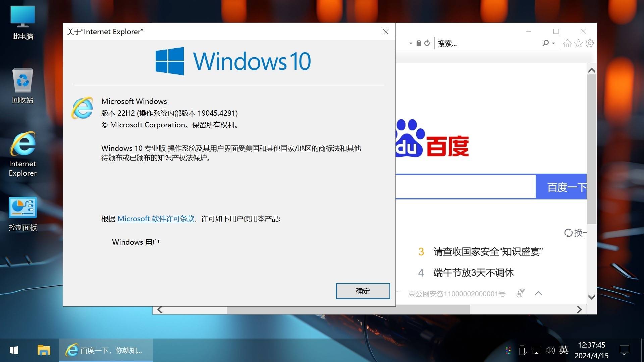
Task: Open the 京公网安备11000002000001号 link
Action: pos(457,294)
